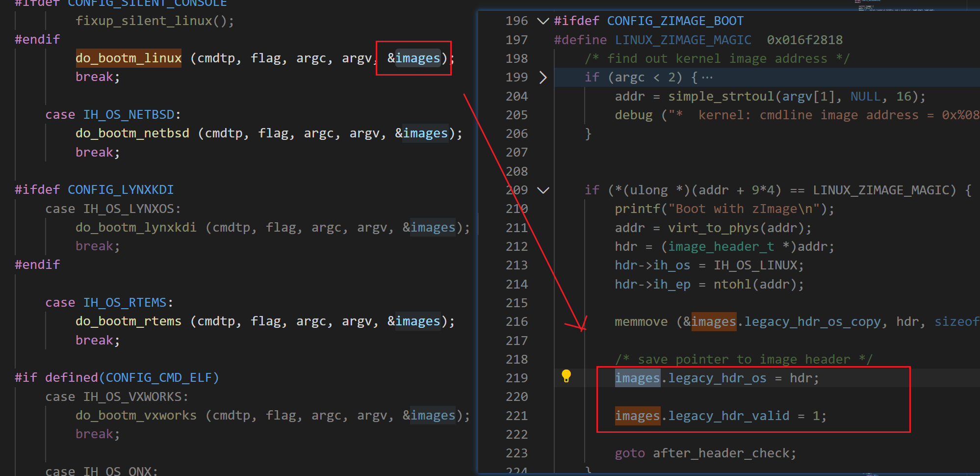The height and width of the screenshot is (476, 980).
Task: Click the 0x016f2818 magic value
Action: click(805, 40)
